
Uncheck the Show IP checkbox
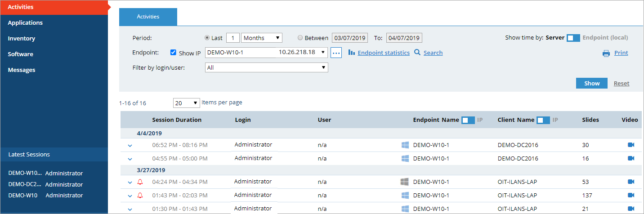coord(173,53)
